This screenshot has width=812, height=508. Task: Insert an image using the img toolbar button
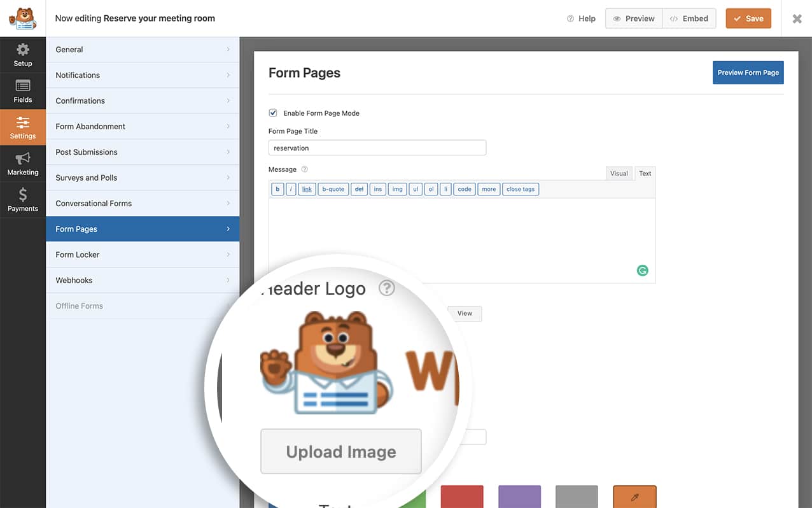(x=397, y=189)
